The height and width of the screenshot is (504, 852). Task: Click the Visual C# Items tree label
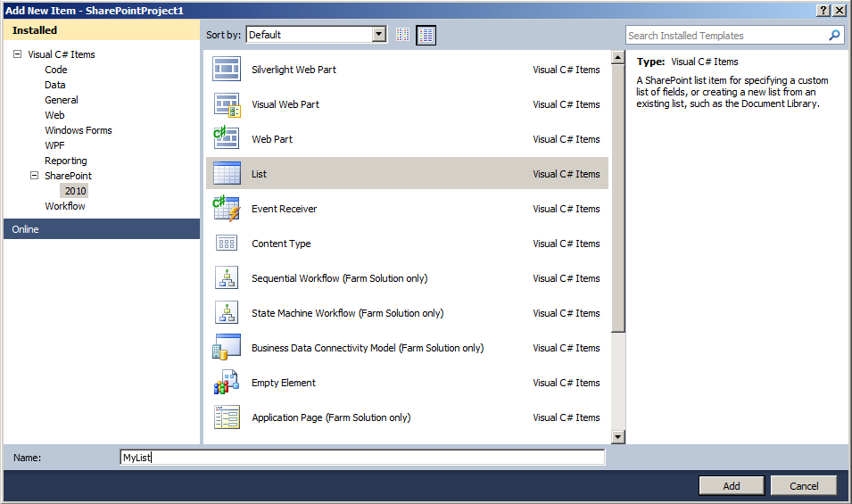tap(62, 54)
